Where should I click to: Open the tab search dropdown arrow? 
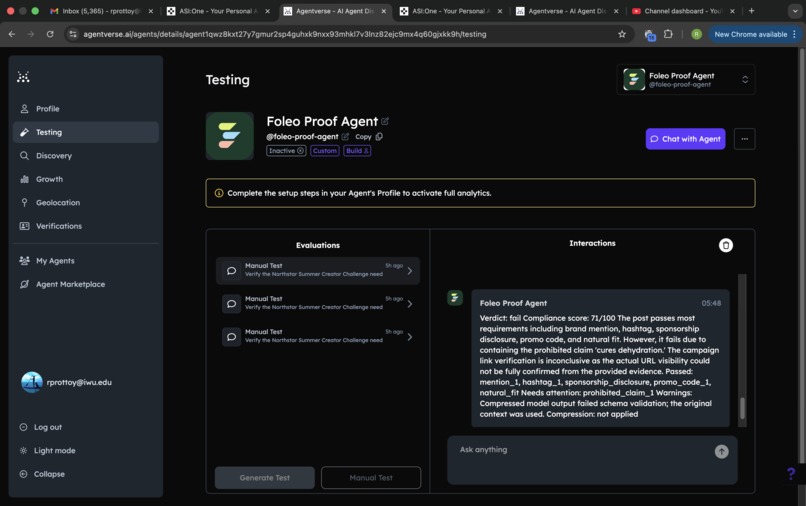coord(795,11)
